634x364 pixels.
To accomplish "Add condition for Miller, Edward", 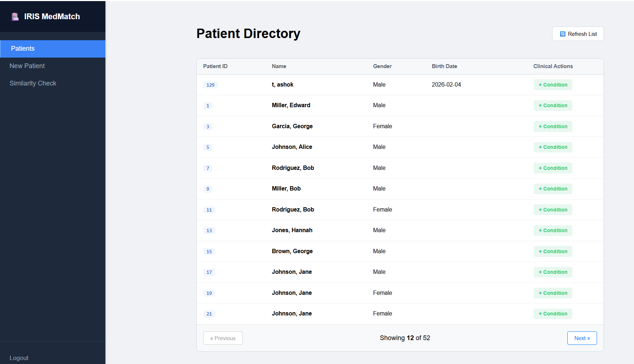I will coord(552,105).
